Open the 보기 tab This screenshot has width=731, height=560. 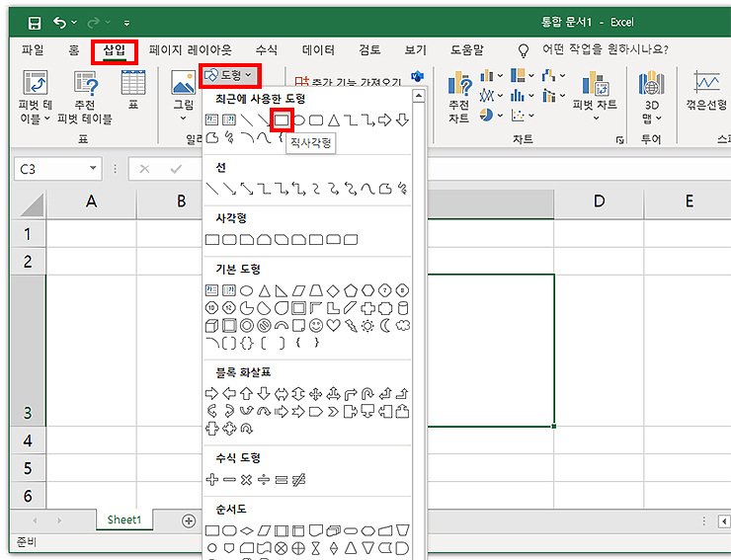415,50
